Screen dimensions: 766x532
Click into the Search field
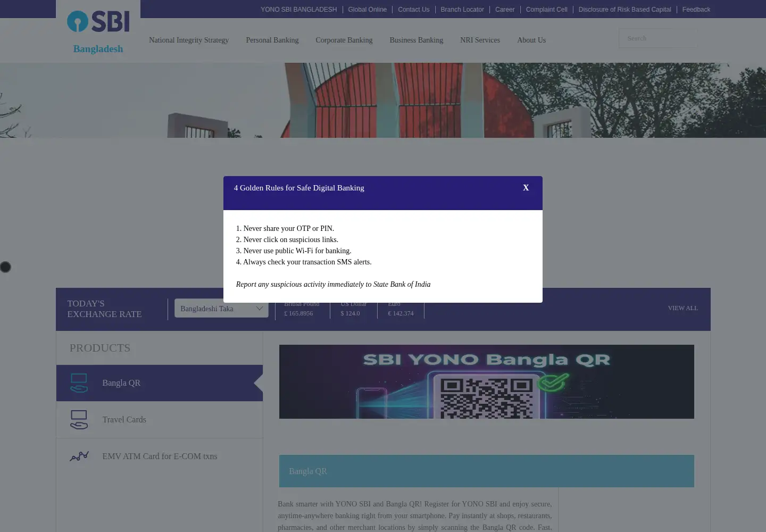tap(657, 38)
